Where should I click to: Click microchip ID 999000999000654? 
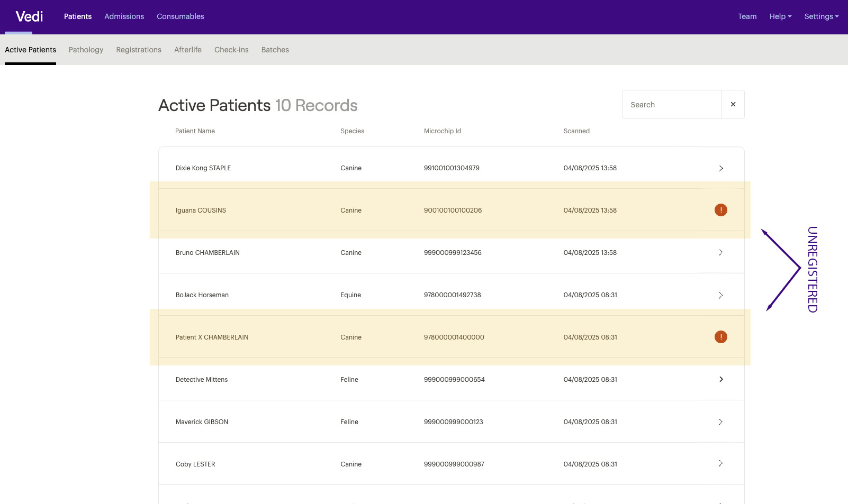coord(454,380)
